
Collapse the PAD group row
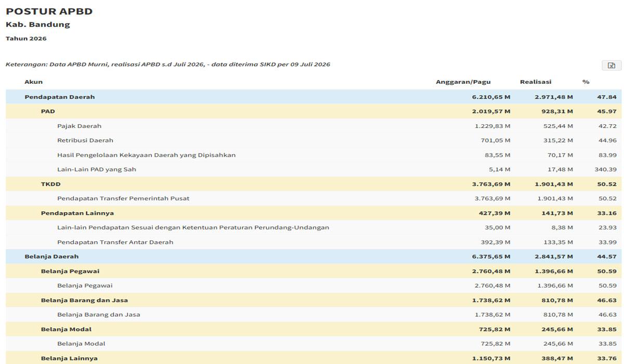(x=314, y=111)
